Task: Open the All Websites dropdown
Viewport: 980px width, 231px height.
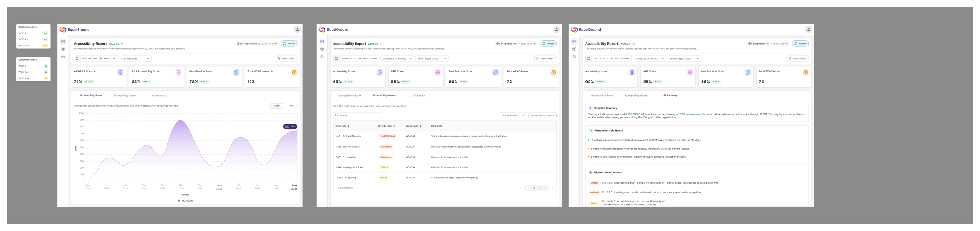Action: 136,58
